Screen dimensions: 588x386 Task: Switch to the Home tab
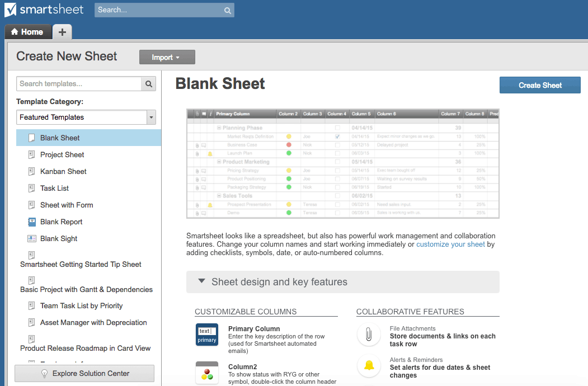pos(27,32)
